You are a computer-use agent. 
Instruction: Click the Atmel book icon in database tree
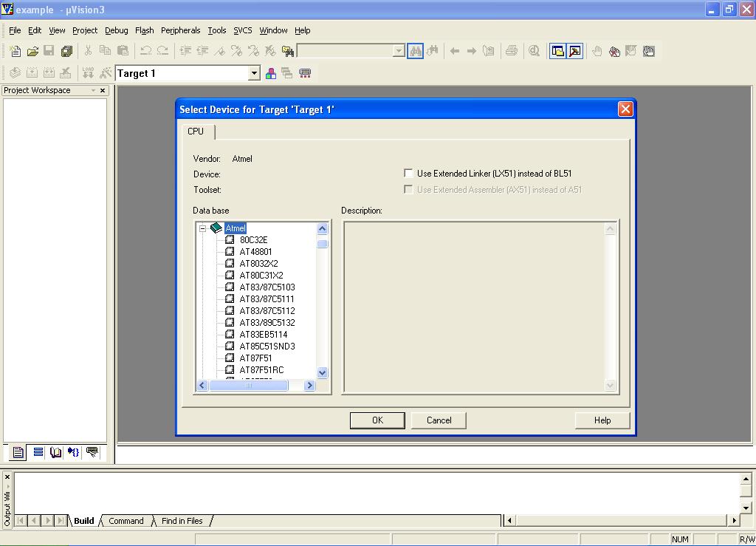click(x=216, y=228)
